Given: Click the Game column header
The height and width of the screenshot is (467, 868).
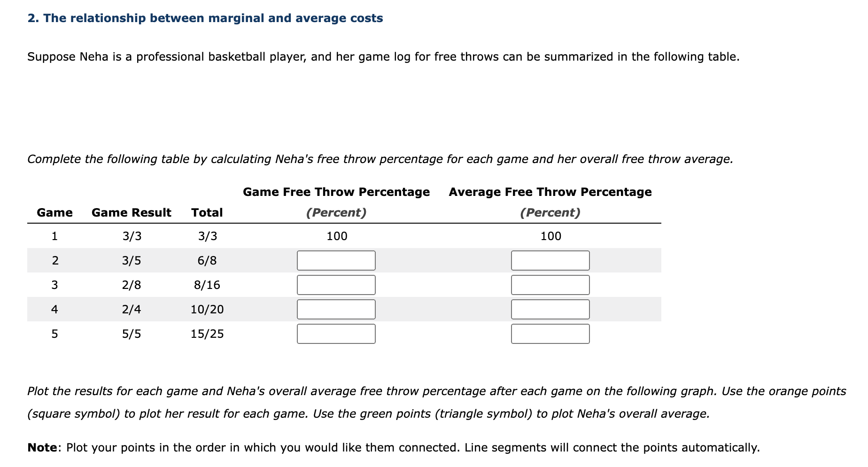Looking at the screenshot, I should pos(54,212).
